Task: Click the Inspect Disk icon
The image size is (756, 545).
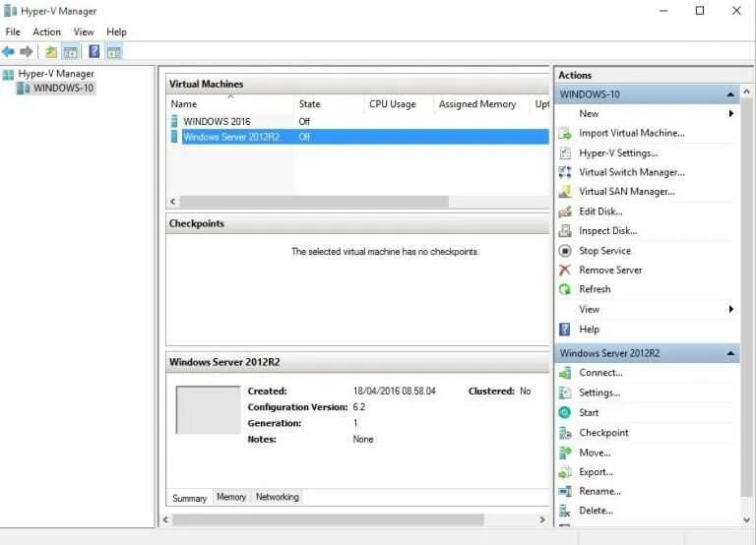Action: pyautogui.click(x=565, y=231)
